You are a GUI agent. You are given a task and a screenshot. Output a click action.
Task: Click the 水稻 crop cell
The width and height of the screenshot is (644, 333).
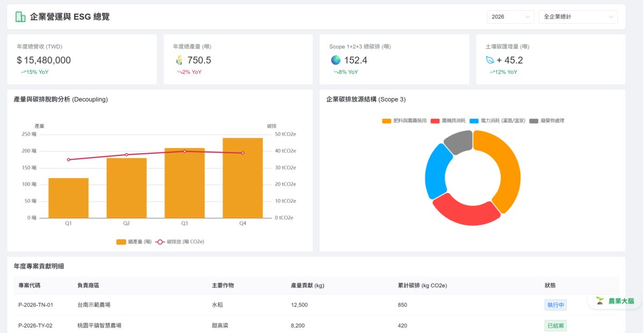[217, 305]
